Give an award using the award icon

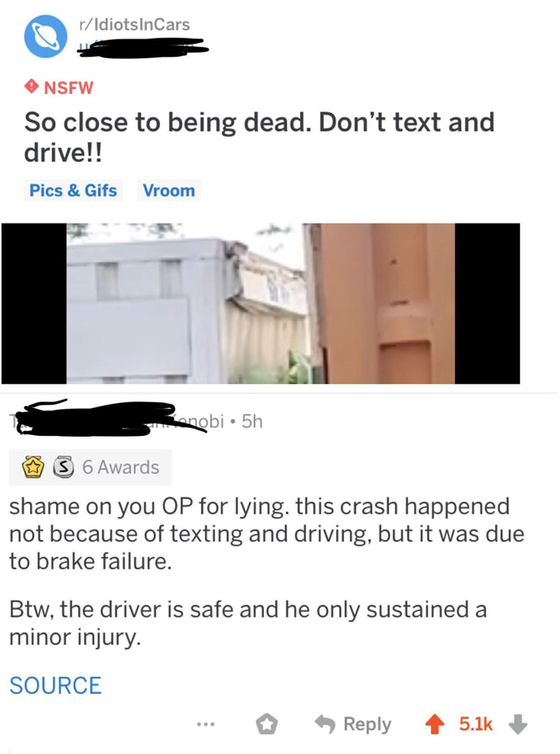(266, 725)
